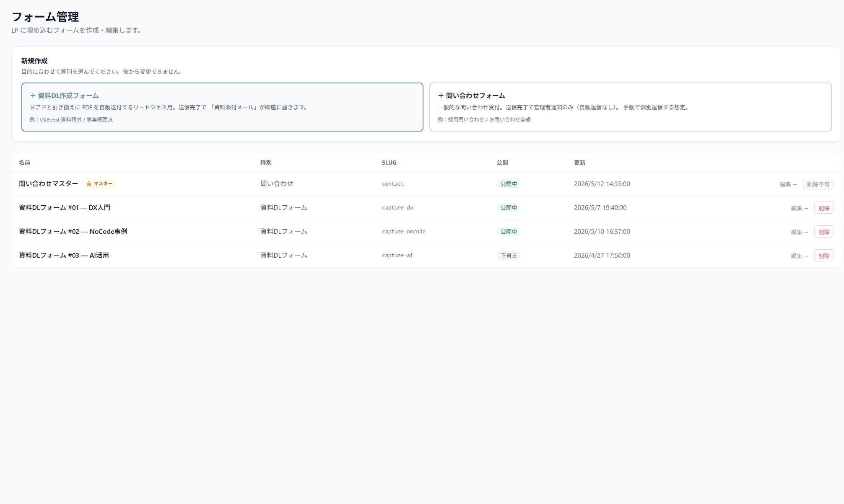The image size is (844, 504).
Task: Delete 資料DLフォーム #03 AI活用
Action: [824, 256]
